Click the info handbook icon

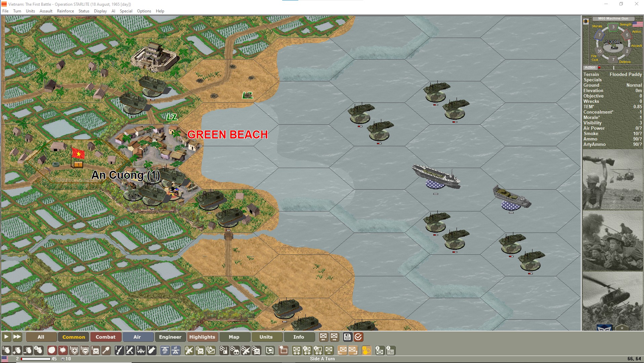pos(390,351)
